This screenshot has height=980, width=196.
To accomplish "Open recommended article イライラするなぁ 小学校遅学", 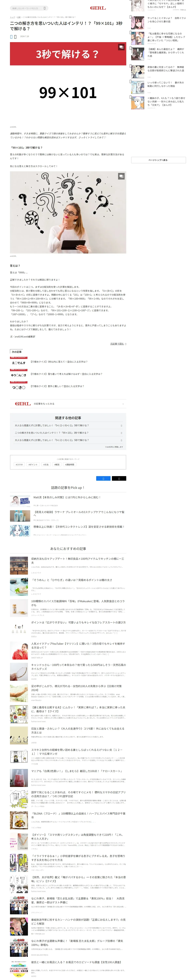I will coord(68,863).
